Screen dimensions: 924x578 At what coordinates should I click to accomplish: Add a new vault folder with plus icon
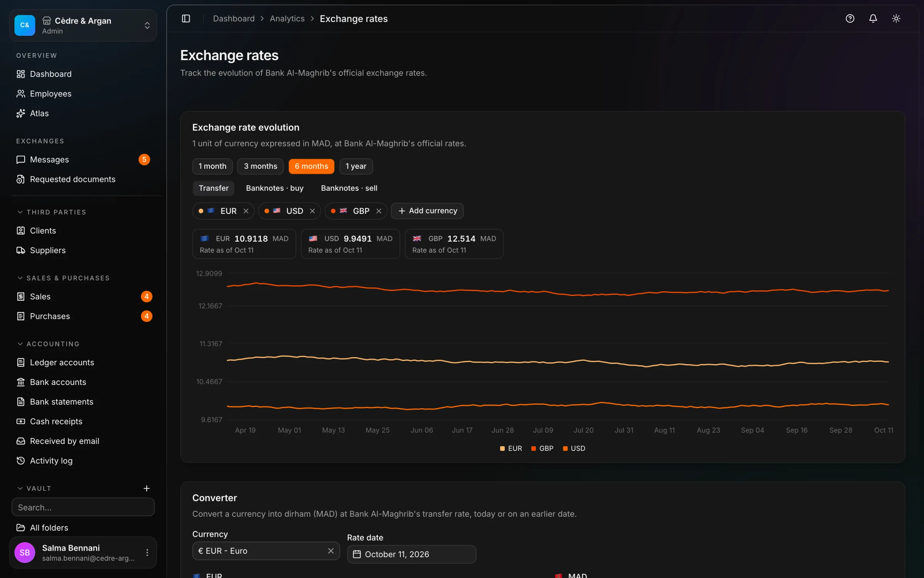pos(146,488)
